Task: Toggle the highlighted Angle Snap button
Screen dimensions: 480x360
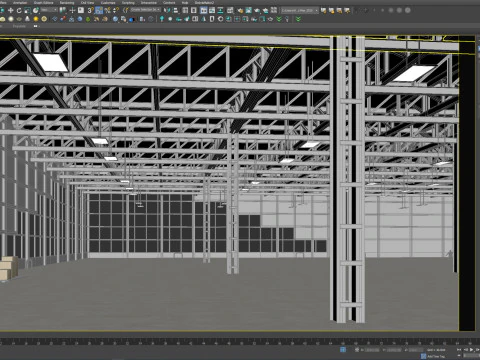Action: pos(99,10)
